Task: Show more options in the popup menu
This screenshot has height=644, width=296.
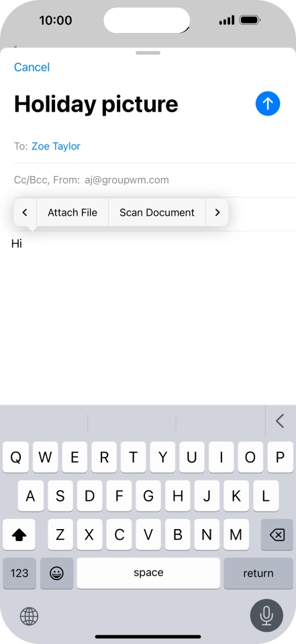Action: tap(217, 212)
